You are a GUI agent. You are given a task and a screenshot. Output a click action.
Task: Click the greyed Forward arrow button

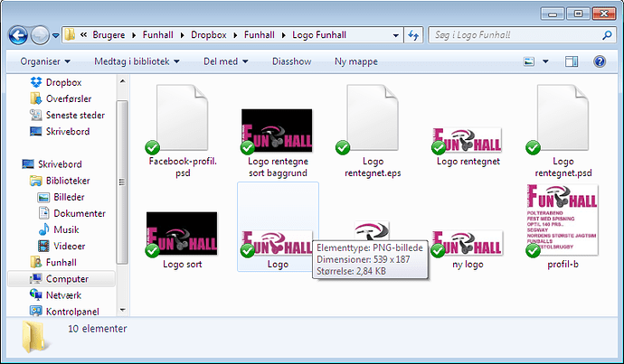point(40,35)
